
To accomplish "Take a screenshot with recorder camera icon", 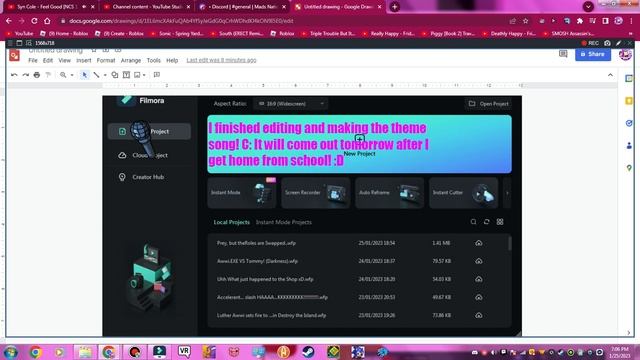I will [607, 43].
